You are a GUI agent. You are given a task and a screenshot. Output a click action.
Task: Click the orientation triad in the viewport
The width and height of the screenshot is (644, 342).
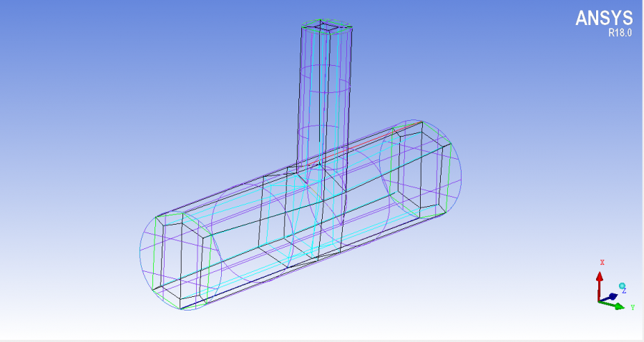click(615, 286)
